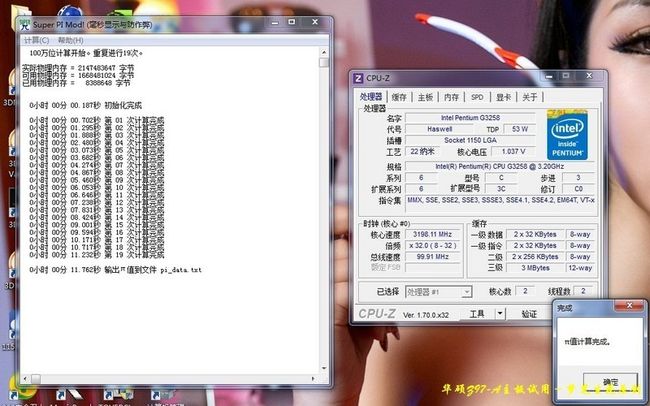Screen dimensions: 650x406
Task: Click the 53 W TDP value
Action: (x=519, y=129)
